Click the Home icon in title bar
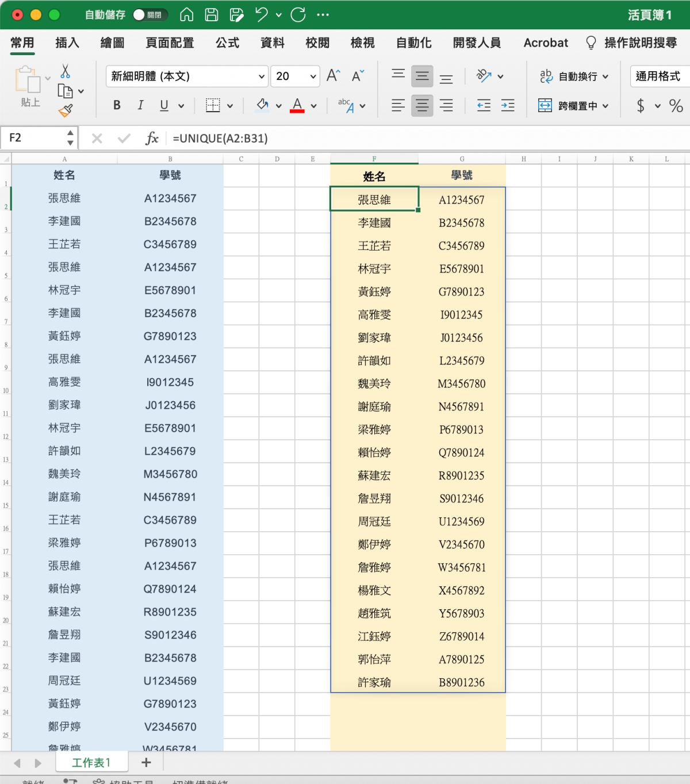This screenshot has width=690, height=784. point(187,15)
